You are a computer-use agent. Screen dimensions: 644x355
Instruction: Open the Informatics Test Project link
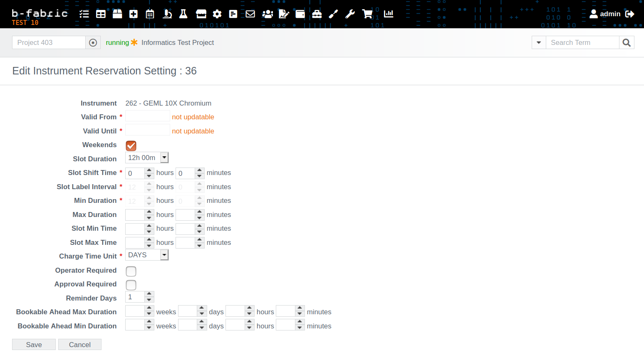(178, 42)
